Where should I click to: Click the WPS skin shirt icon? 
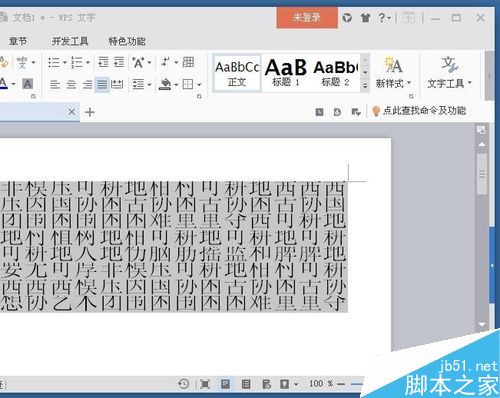366,18
